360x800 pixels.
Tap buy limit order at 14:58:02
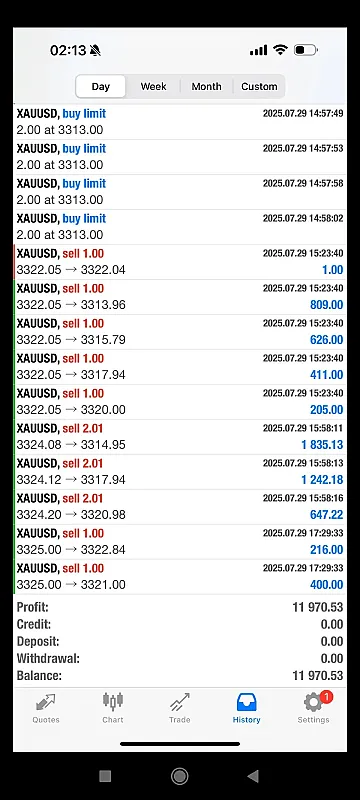pyautogui.click(x=180, y=227)
